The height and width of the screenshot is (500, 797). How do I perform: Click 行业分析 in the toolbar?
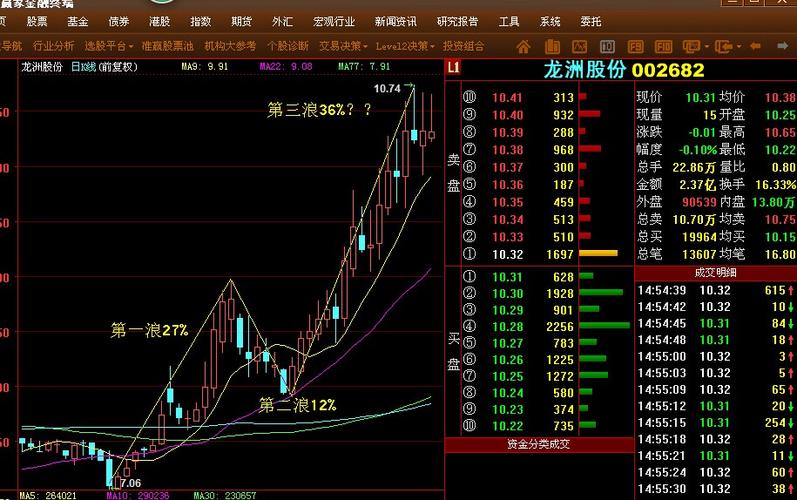click(54, 46)
